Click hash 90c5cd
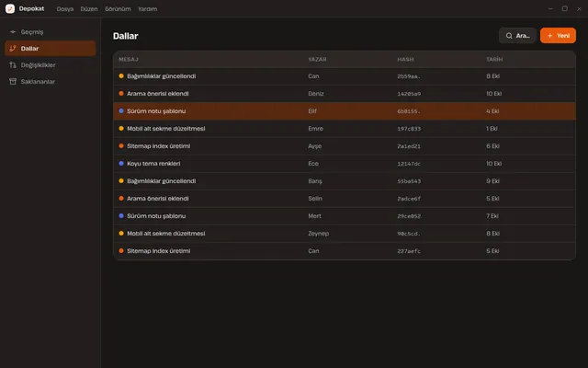 tap(409, 234)
